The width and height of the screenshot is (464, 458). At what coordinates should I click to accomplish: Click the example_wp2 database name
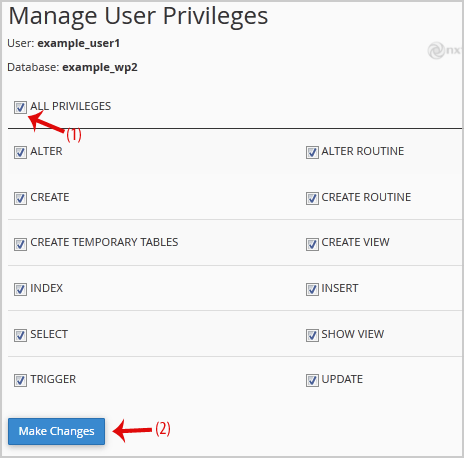pos(100,68)
